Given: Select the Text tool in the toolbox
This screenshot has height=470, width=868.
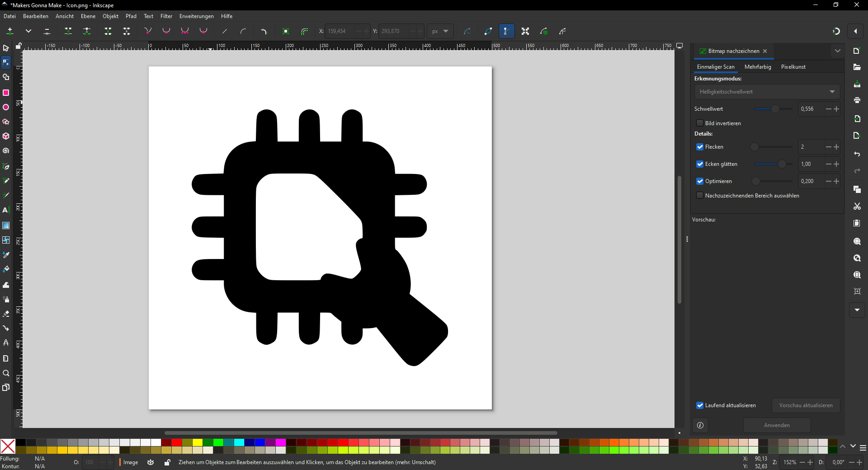Looking at the screenshot, I should pos(6,210).
